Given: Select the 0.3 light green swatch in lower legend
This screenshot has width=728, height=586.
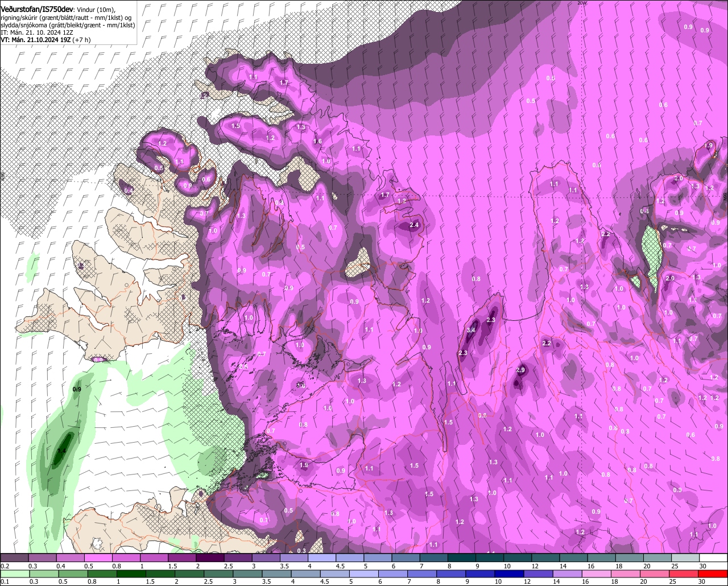Looking at the screenshot, I should pyautogui.click(x=44, y=574).
